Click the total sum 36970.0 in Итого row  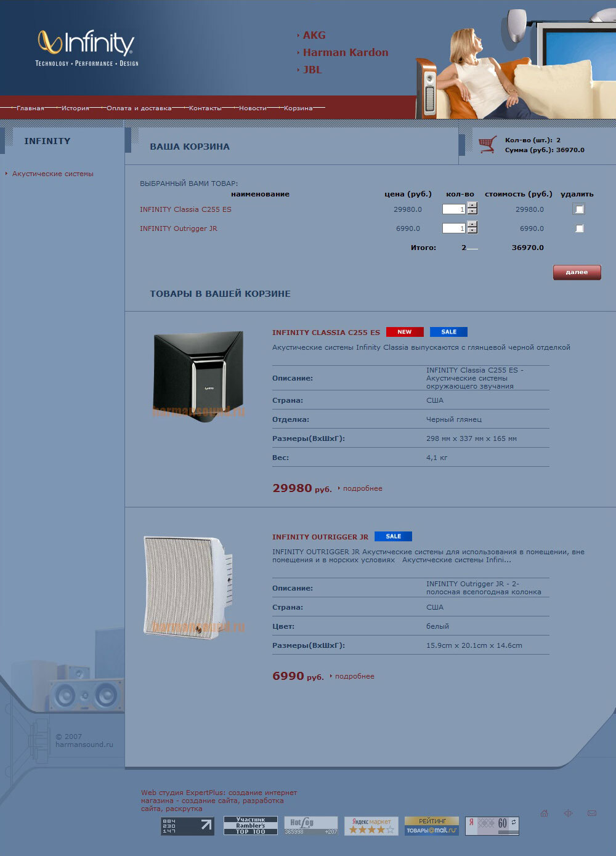point(528,248)
